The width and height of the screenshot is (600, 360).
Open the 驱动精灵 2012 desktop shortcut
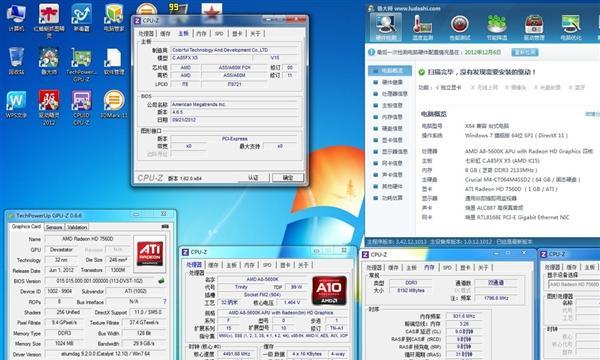tap(49, 108)
